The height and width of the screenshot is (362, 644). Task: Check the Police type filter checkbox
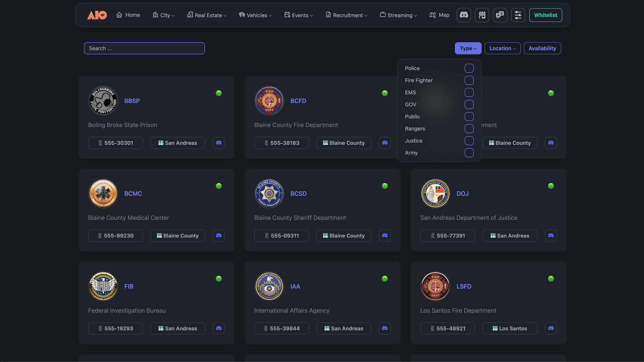(x=469, y=68)
